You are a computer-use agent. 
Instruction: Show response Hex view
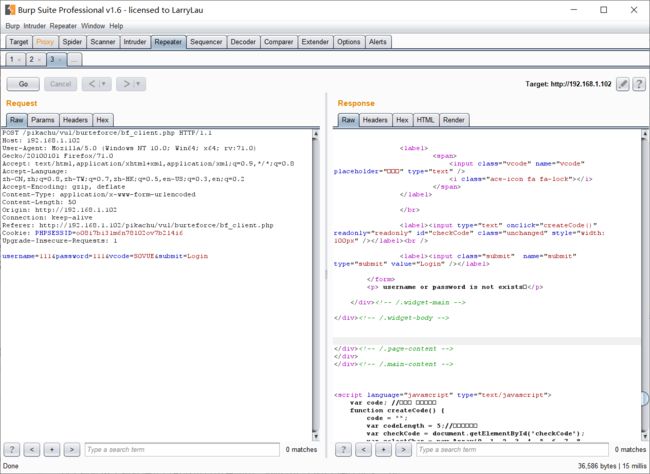point(402,120)
